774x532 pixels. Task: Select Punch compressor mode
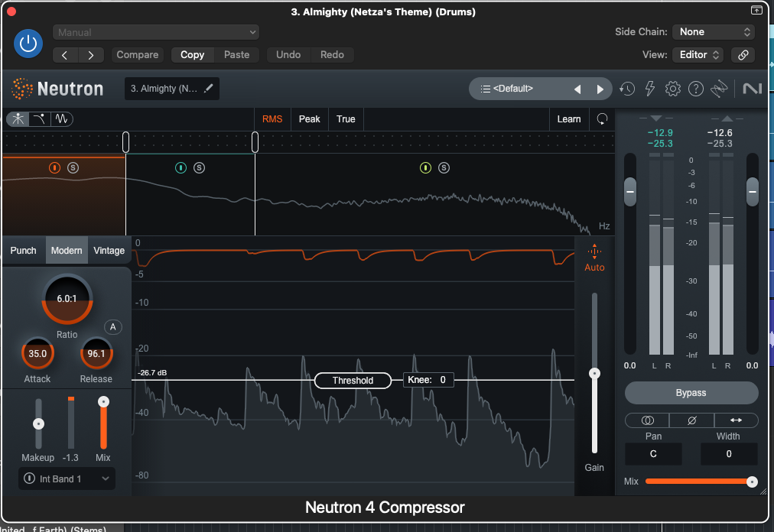tap(24, 250)
